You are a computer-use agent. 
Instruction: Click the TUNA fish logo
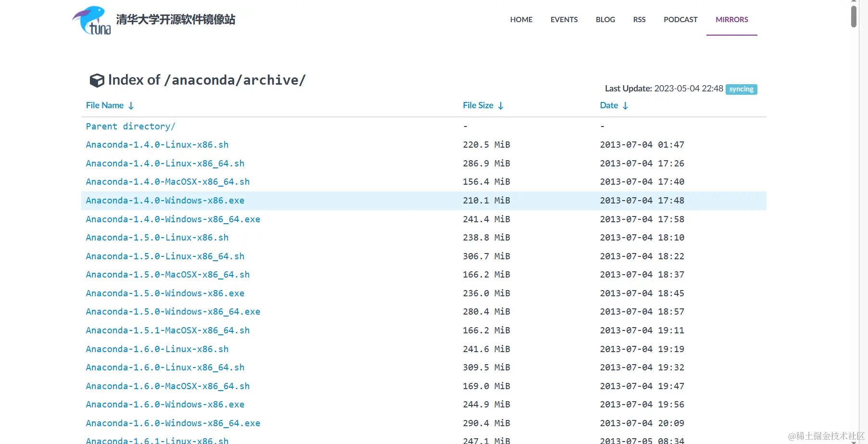coord(91,20)
